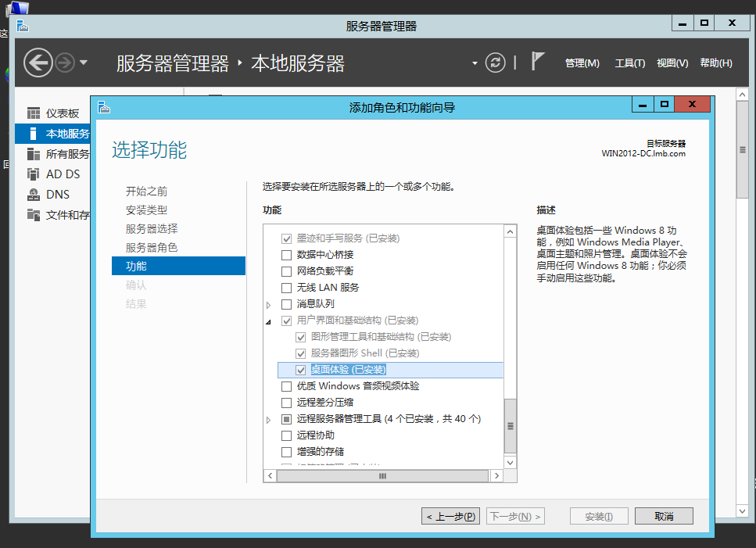
Task: Select the 功能 wizard step
Action: (x=178, y=266)
